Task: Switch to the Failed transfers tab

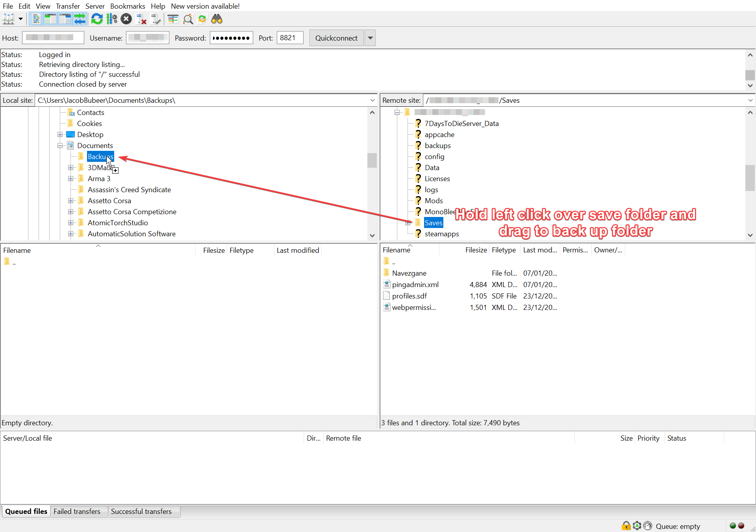Action: click(x=77, y=512)
